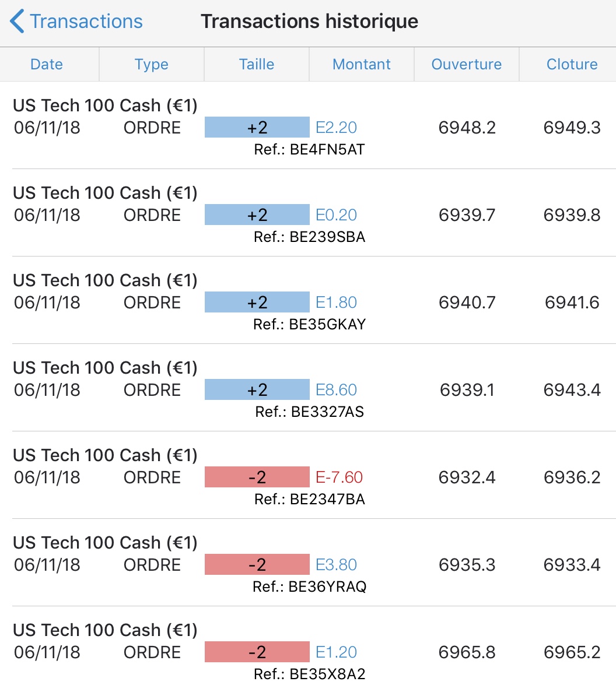
Task: Select the Montant column header
Action: click(x=362, y=64)
